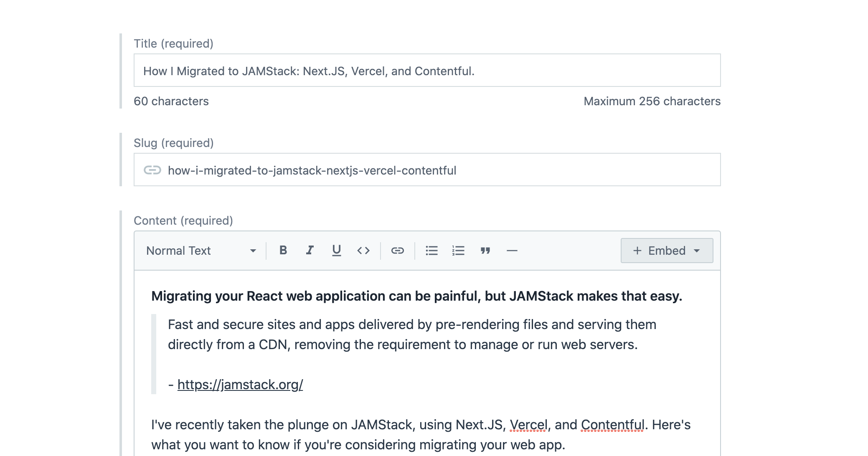Screen dimensions: 868x456
Task: Click the inline code icon
Action: click(x=362, y=251)
